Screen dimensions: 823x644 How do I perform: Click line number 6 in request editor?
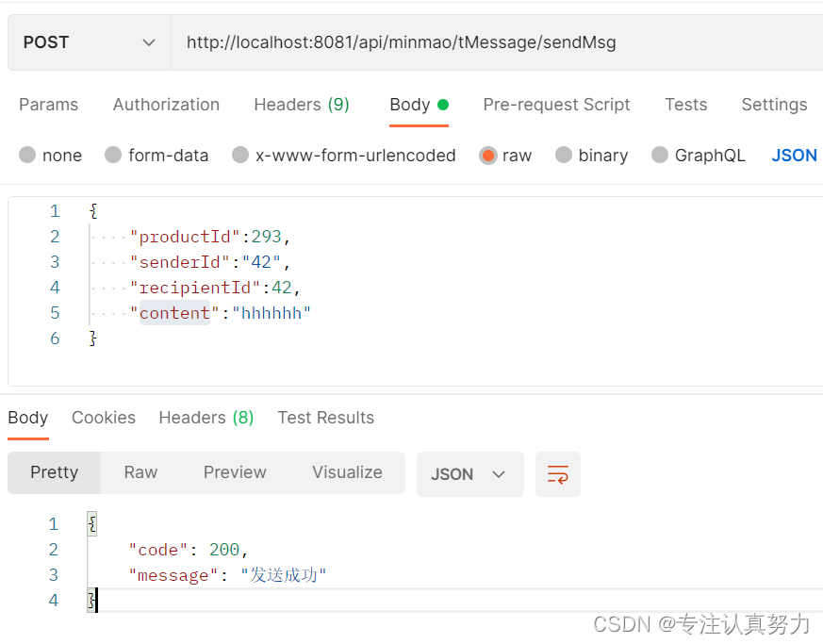[x=55, y=339]
